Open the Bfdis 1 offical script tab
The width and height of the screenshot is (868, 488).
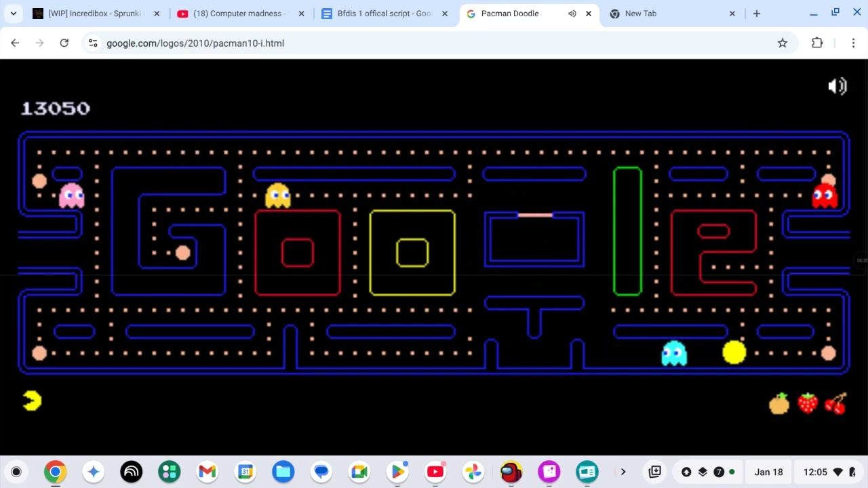pyautogui.click(x=378, y=14)
